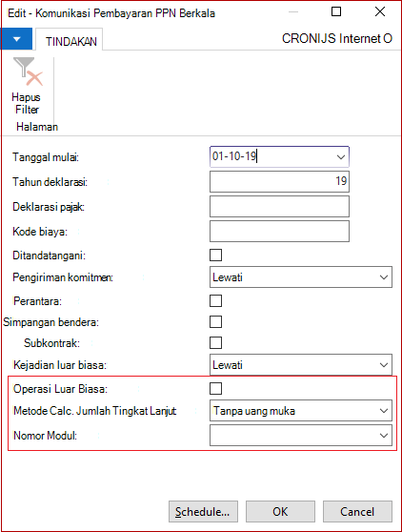Expand the Pengiriman komitmen dropdown

pyautogui.click(x=384, y=277)
